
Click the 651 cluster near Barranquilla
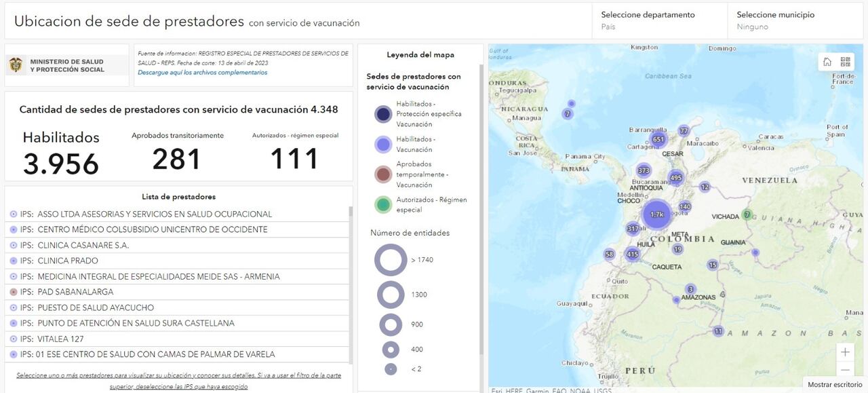click(658, 138)
